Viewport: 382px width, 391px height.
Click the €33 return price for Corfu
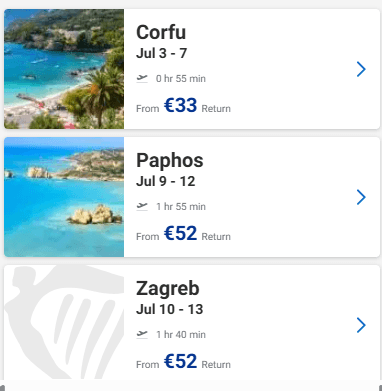180,106
